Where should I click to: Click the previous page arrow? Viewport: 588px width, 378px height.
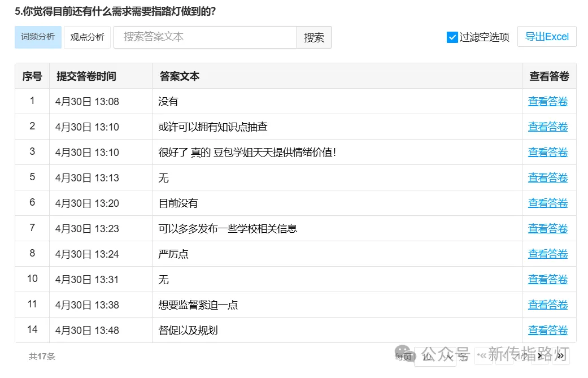[x=504, y=357]
